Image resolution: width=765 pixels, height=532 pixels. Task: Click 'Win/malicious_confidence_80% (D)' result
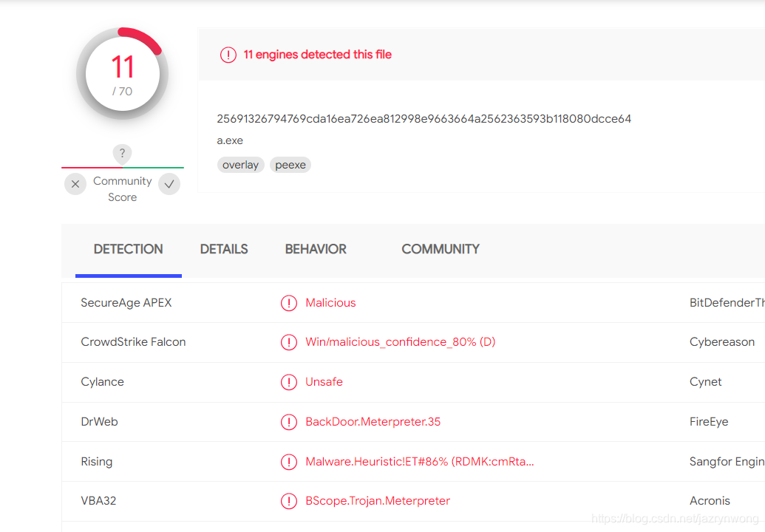(401, 342)
